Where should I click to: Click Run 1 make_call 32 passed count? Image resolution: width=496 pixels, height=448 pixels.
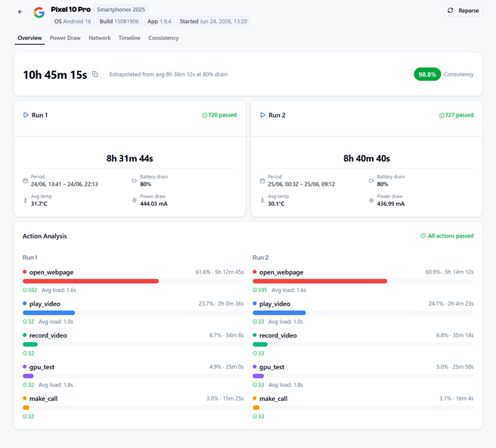29,417
